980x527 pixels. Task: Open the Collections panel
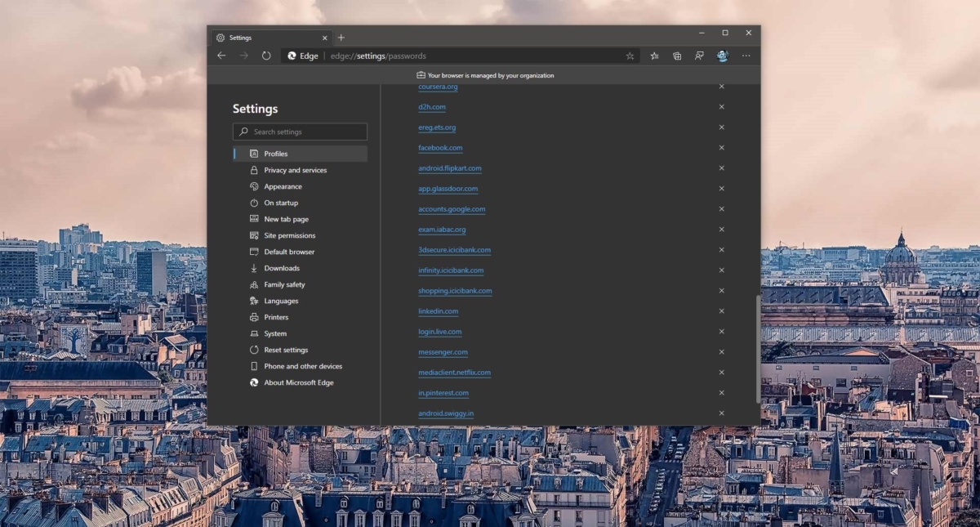676,56
